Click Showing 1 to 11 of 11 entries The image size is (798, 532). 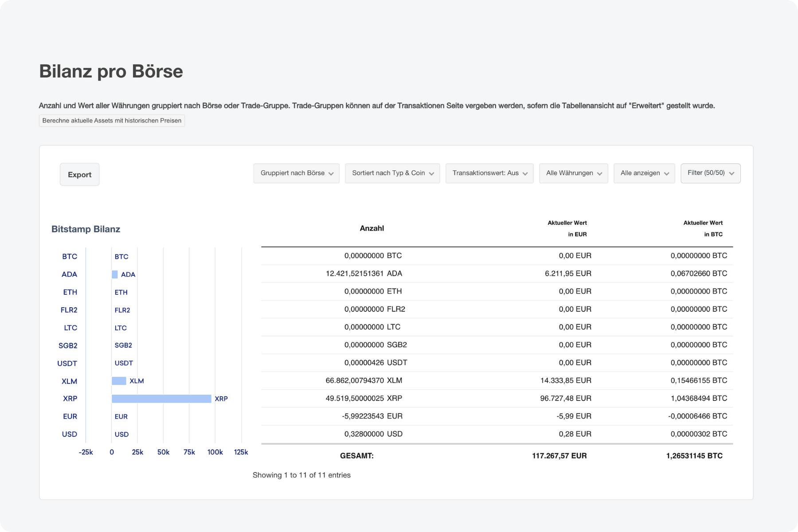point(301,475)
